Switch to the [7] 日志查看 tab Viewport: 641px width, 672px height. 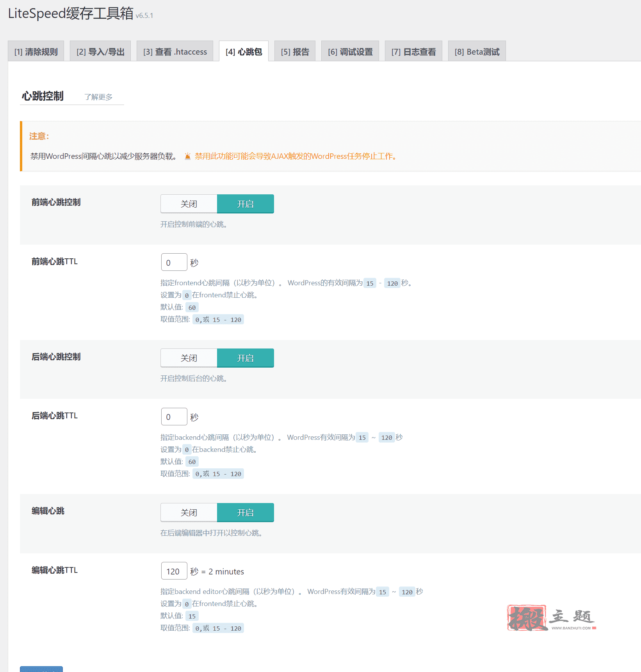tap(413, 52)
